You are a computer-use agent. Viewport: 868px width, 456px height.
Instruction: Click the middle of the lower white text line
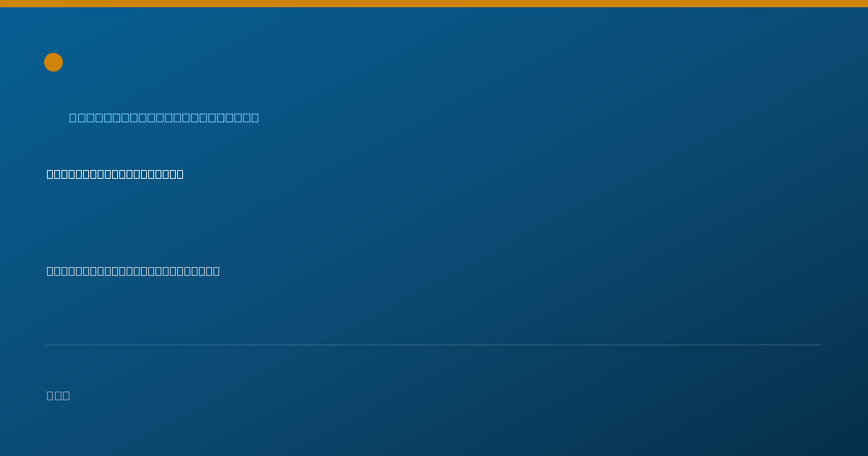[x=133, y=271]
